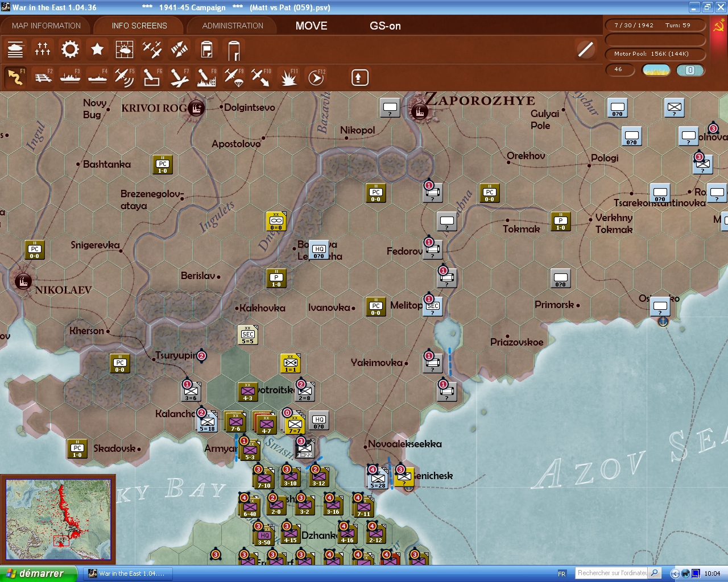728x582 pixels.
Task: Select the Zaporozhye city factory icon
Action: click(x=420, y=111)
